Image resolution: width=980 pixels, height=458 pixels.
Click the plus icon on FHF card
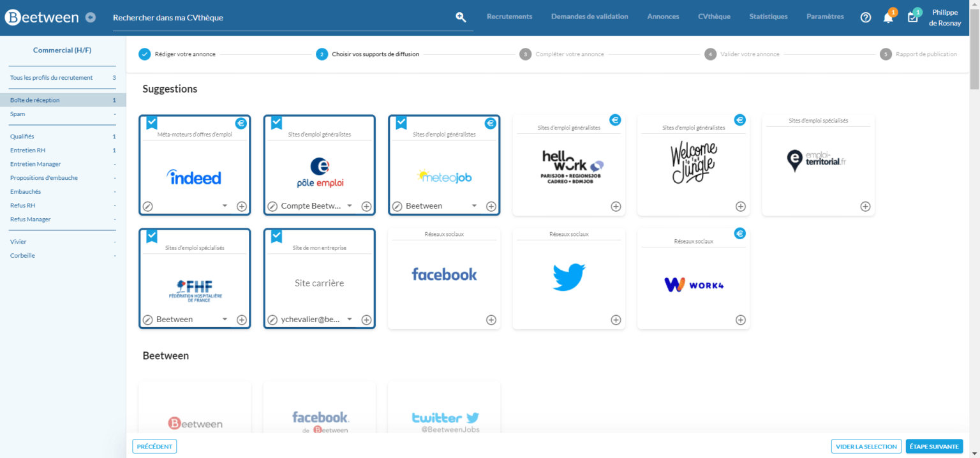click(x=242, y=320)
